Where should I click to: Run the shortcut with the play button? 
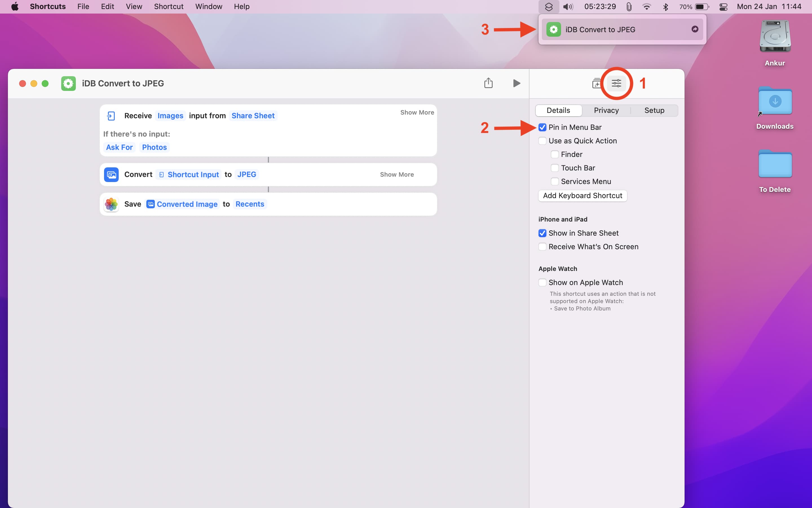pos(517,83)
